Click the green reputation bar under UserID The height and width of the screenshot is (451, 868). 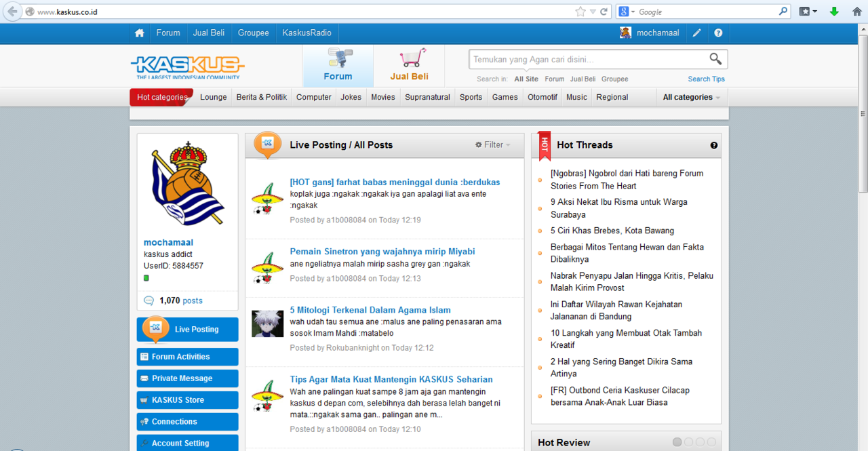click(x=146, y=278)
